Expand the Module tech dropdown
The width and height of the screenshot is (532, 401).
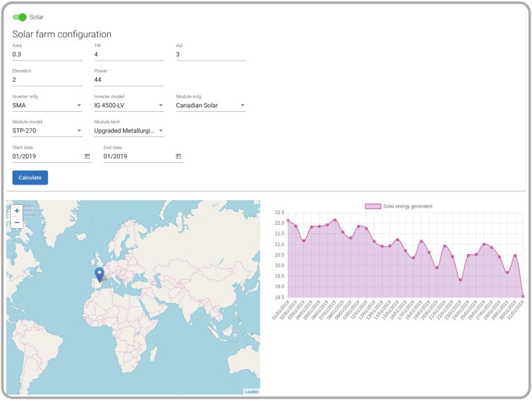(x=129, y=131)
